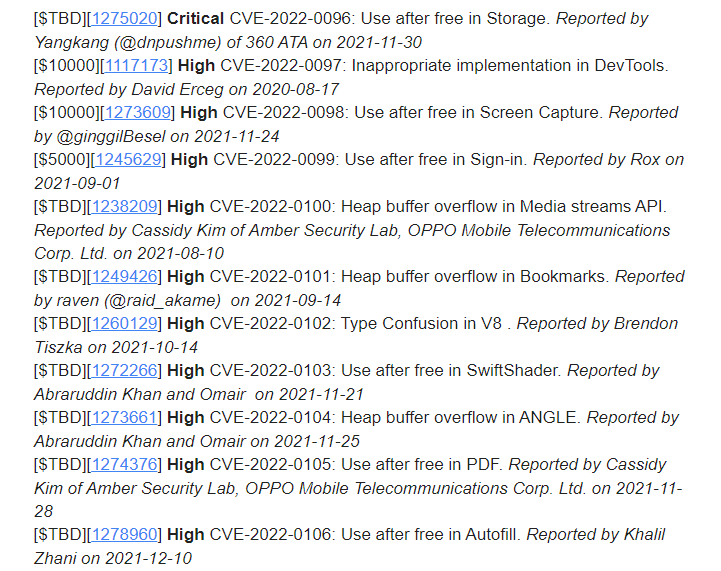Click 'Corp. Ltd. on 2021-08-10' text
721x571 pixels.
tap(129, 253)
